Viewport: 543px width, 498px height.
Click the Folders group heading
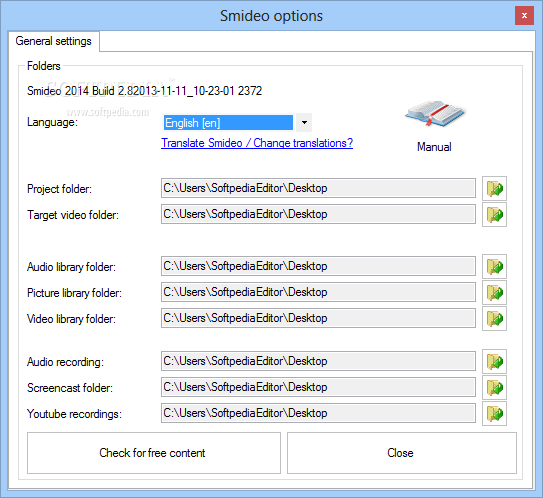tap(44, 66)
